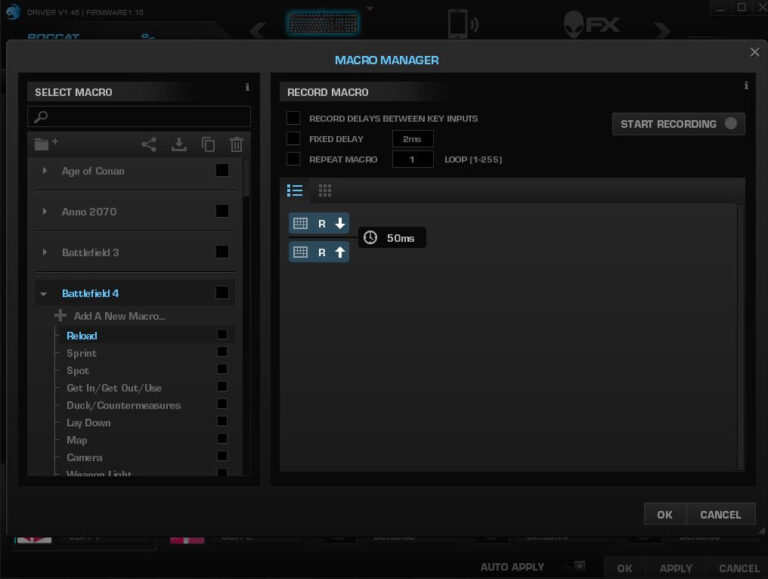
Task: Select the R key down event
Action: (x=319, y=224)
